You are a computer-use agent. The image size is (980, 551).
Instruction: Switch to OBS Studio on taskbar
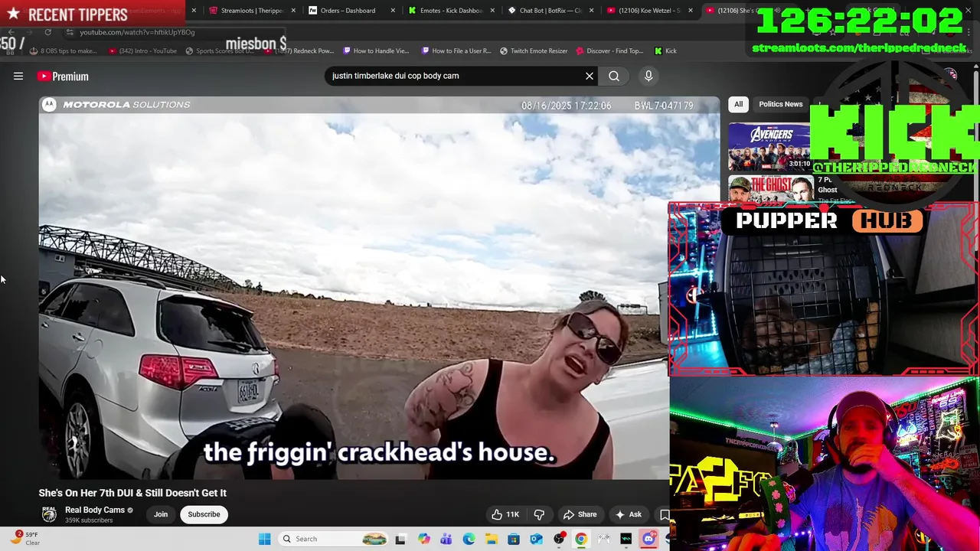[x=559, y=539]
